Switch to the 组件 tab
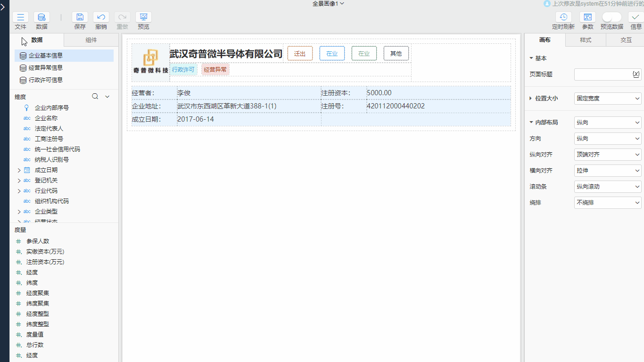The image size is (644, 362). (x=91, y=40)
